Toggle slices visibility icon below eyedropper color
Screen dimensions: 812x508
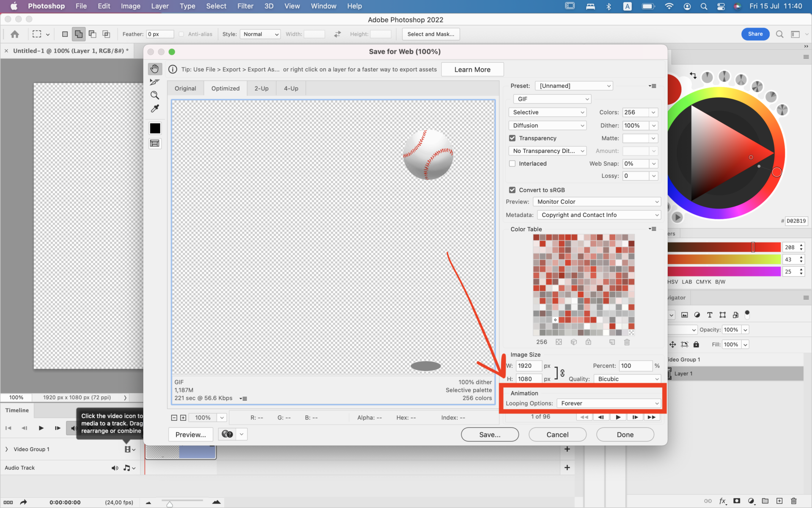[155, 144]
